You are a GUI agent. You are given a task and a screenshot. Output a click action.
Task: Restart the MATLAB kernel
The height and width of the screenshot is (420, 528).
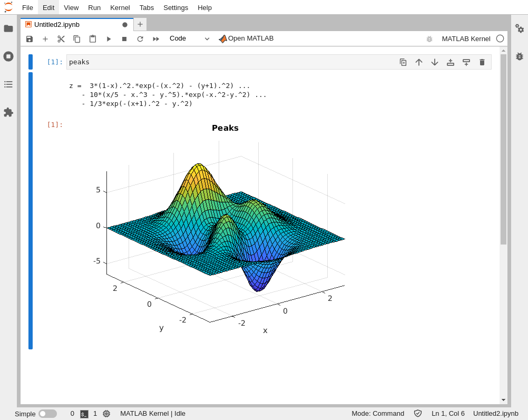[x=140, y=38]
